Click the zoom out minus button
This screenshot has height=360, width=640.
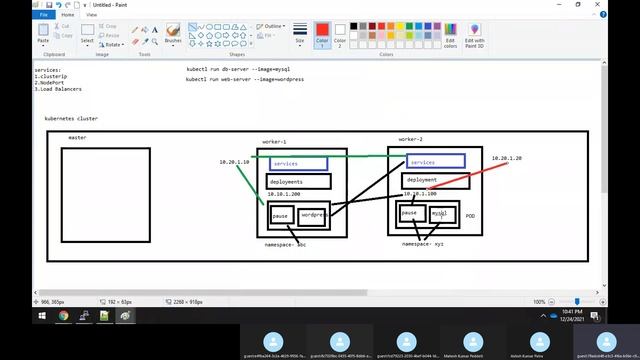point(551,302)
